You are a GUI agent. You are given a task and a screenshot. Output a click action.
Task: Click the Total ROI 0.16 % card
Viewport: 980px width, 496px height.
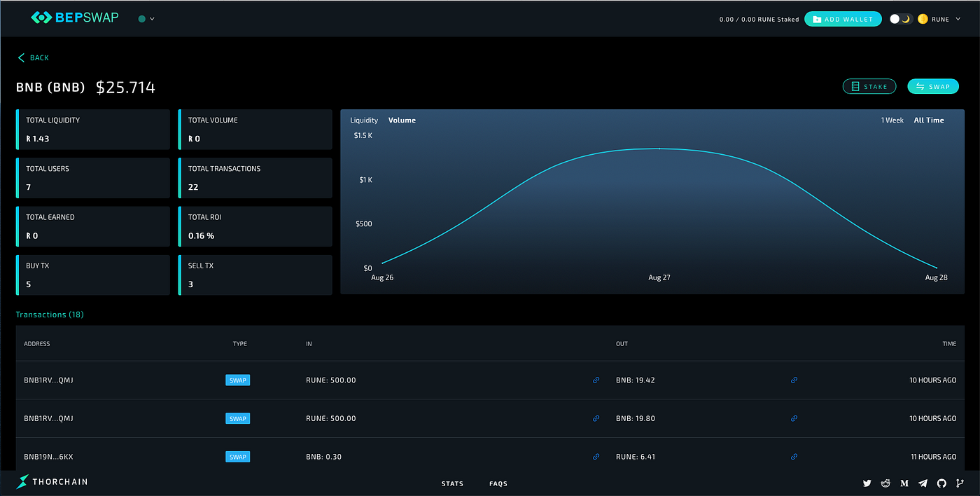pyautogui.click(x=255, y=226)
